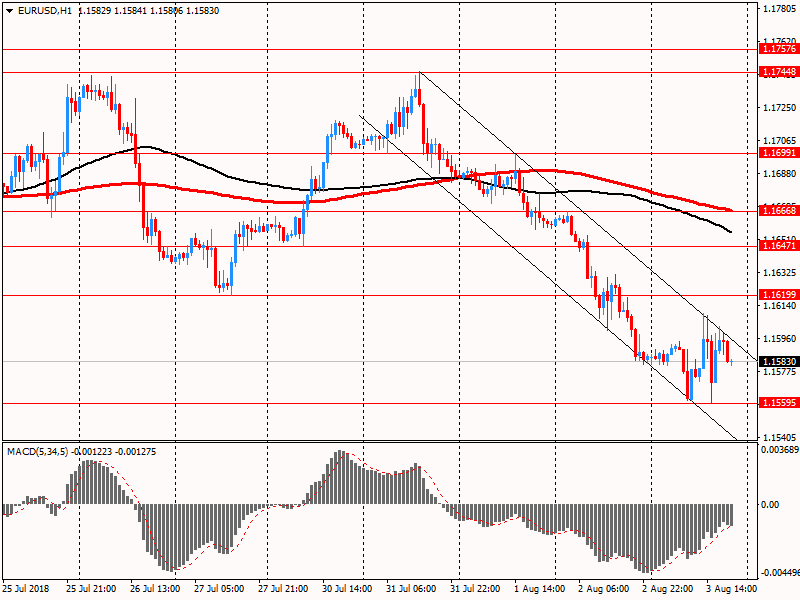Click the 26 Jul 13:00 time axis label
This screenshot has width=800, height=600.
pos(155,589)
